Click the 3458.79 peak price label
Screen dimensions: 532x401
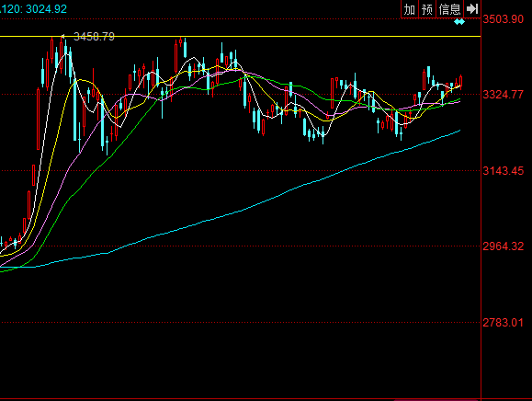[x=94, y=37]
